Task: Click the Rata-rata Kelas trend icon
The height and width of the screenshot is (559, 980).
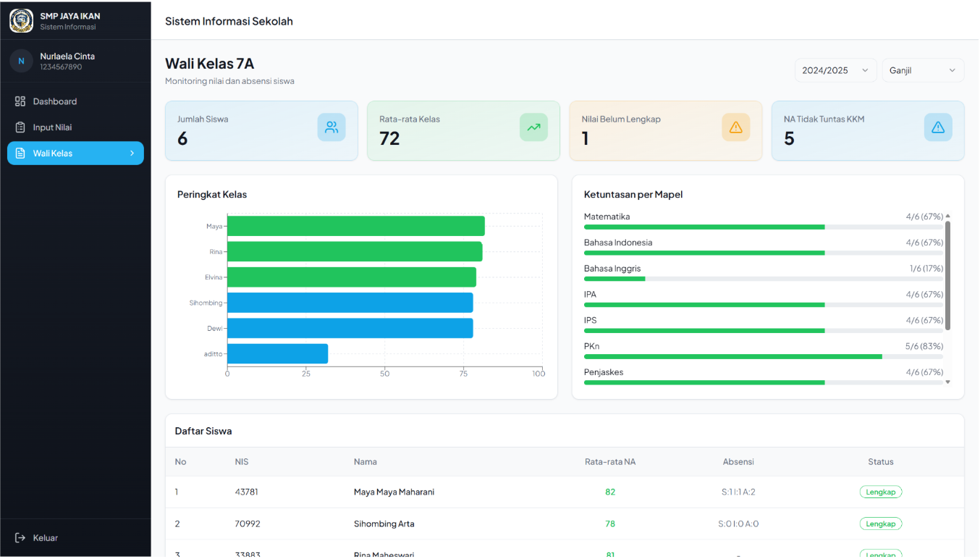Action: coord(533,127)
